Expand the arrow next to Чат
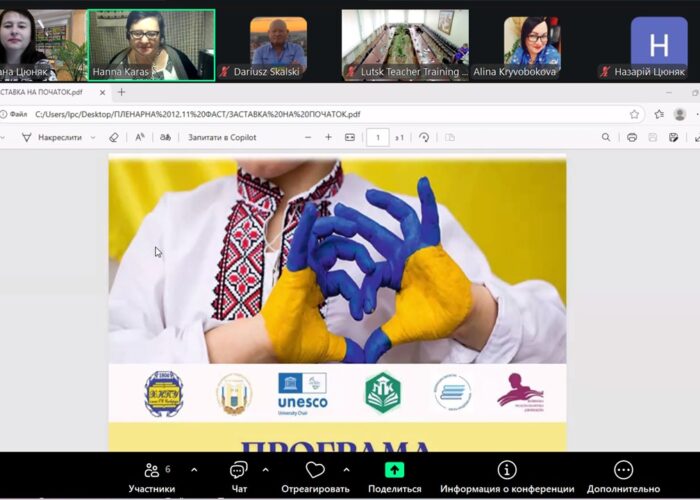Image resolution: width=700 pixels, height=500 pixels. click(266, 469)
